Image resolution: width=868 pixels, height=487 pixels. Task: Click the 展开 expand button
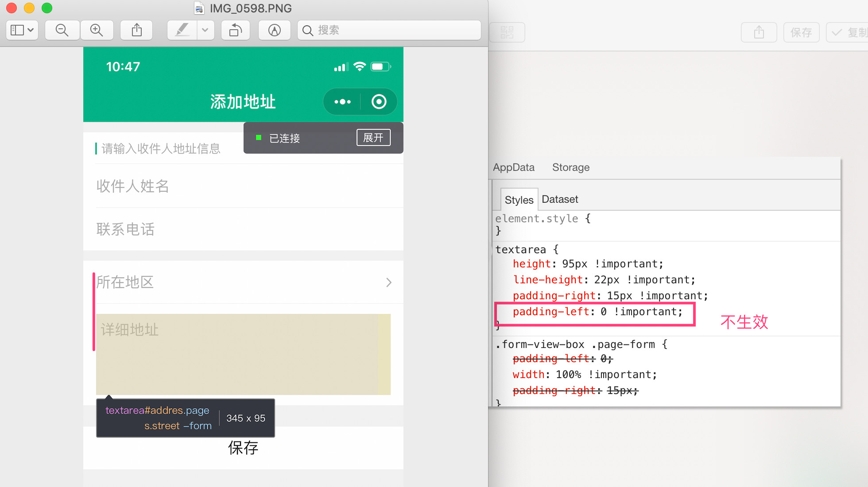373,138
